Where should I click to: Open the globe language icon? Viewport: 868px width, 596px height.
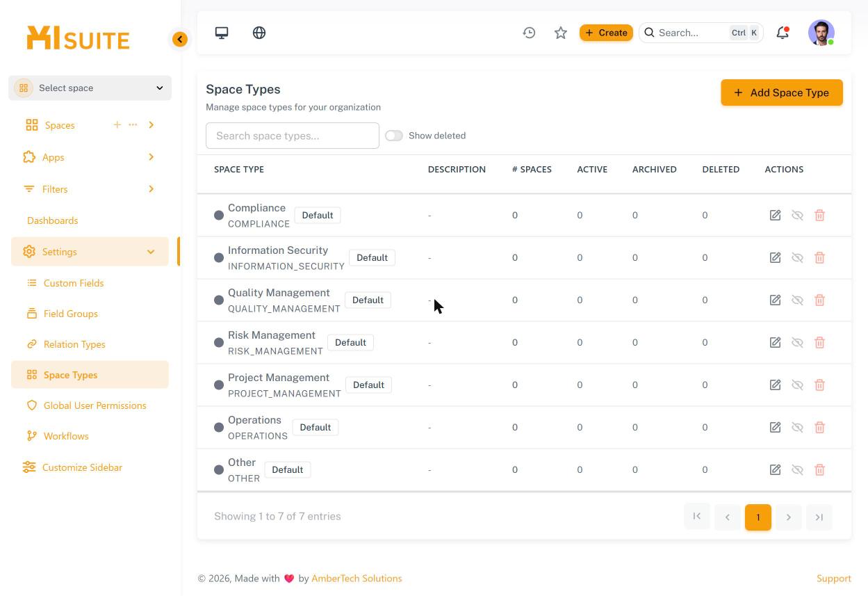click(x=259, y=33)
